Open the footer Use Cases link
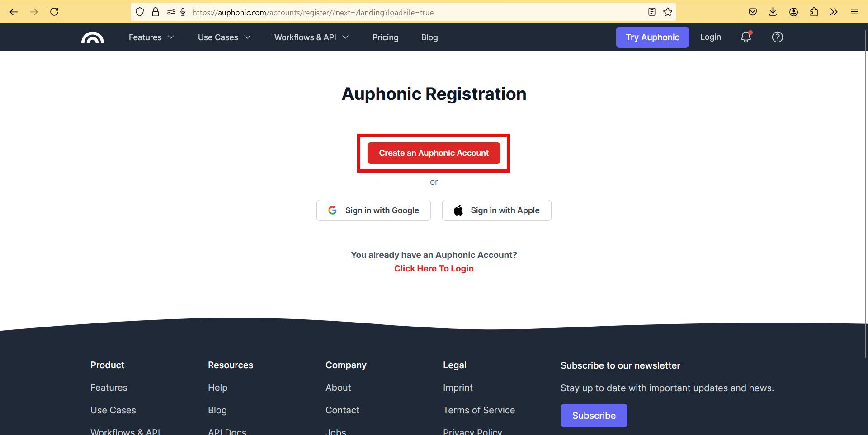868x435 pixels. 113,410
